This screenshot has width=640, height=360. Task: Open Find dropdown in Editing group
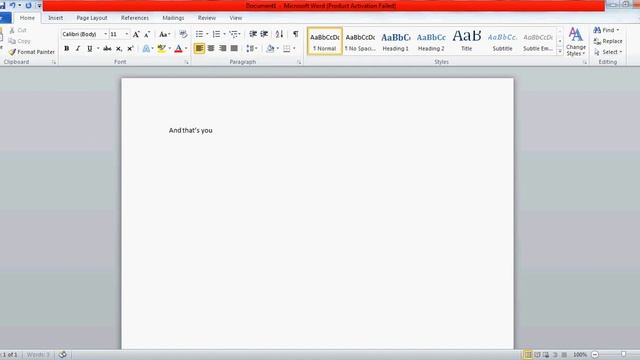618,30
